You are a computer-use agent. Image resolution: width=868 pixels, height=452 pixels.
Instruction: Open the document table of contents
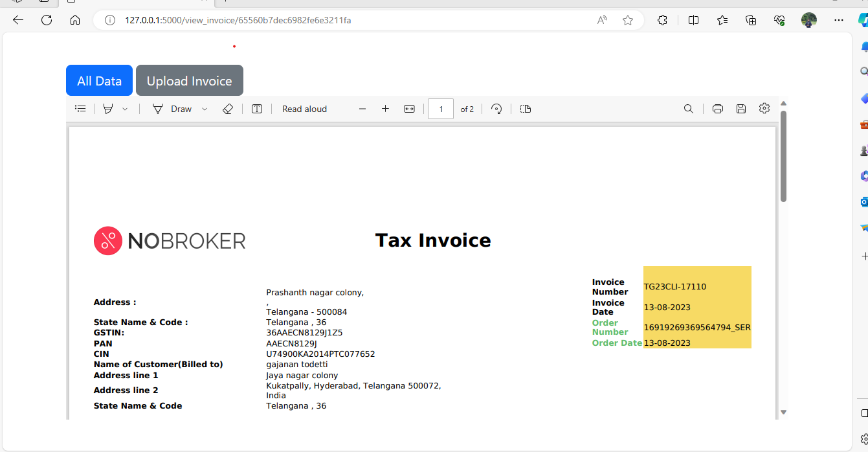point(80,108)
